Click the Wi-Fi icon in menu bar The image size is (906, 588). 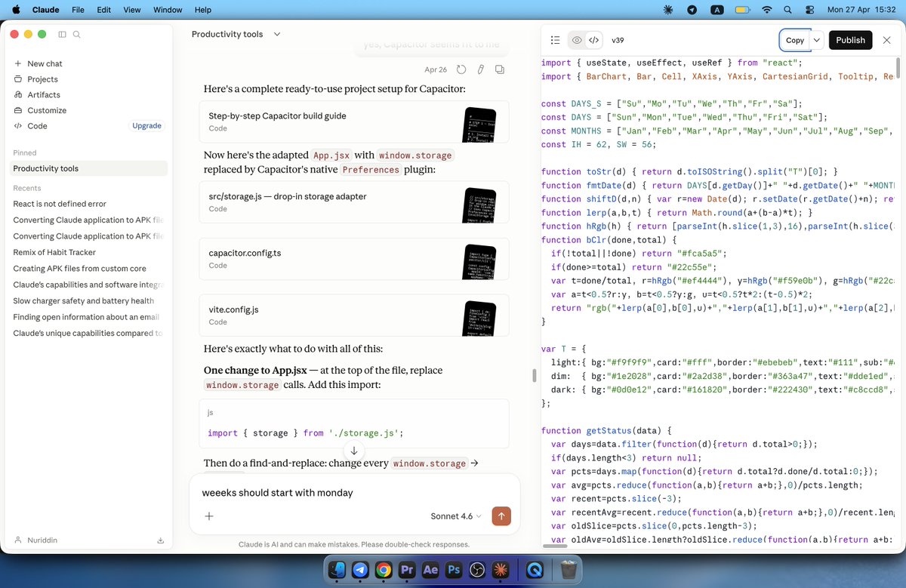click(x=767, y=10)
